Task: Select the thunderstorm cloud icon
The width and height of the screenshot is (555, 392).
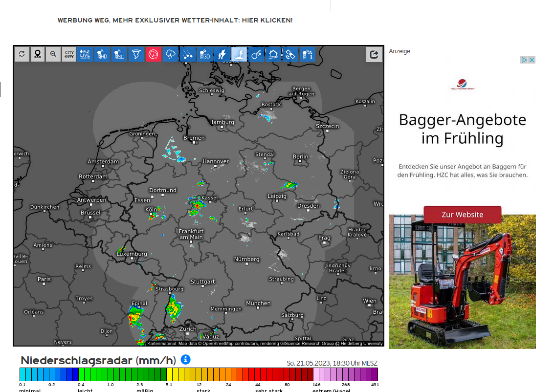Action: [170, 54]
